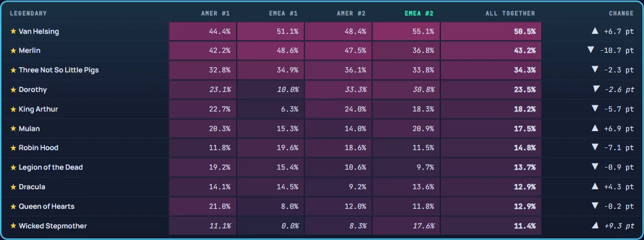
Task: Open the Queen of Hearts label
Action: pyautogui.click(x=47, y=207)
